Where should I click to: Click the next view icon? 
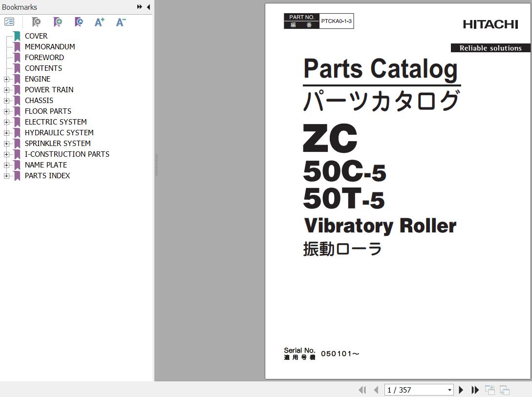[505, 390]
